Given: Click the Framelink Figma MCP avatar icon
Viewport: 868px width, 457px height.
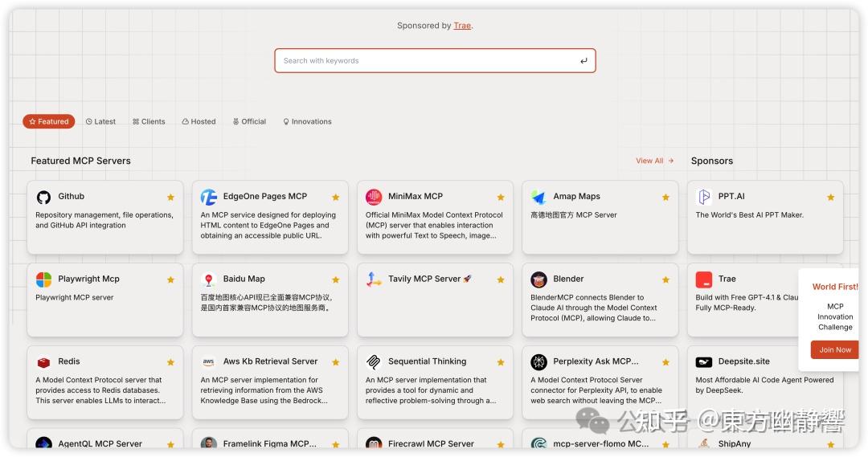Looking at the screenshot, I should [209, 443].
